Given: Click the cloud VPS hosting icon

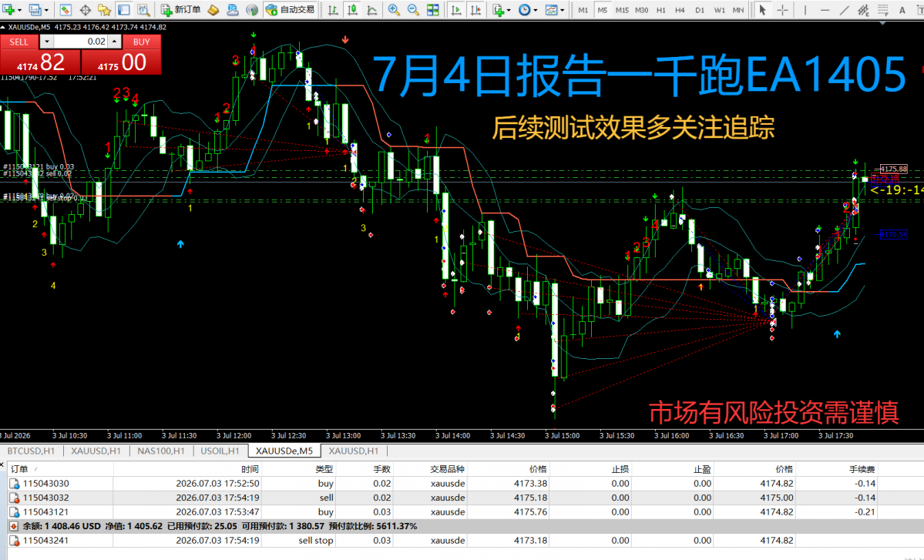Looking at the screenshot, I should pyautogui.click(x=233, y=9).
